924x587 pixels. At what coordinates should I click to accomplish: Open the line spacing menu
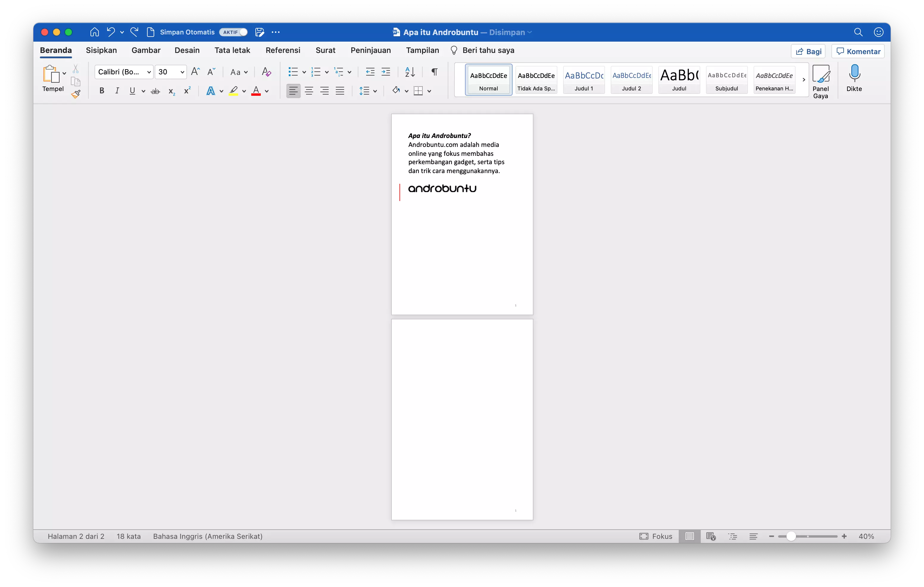coord(368,90)
